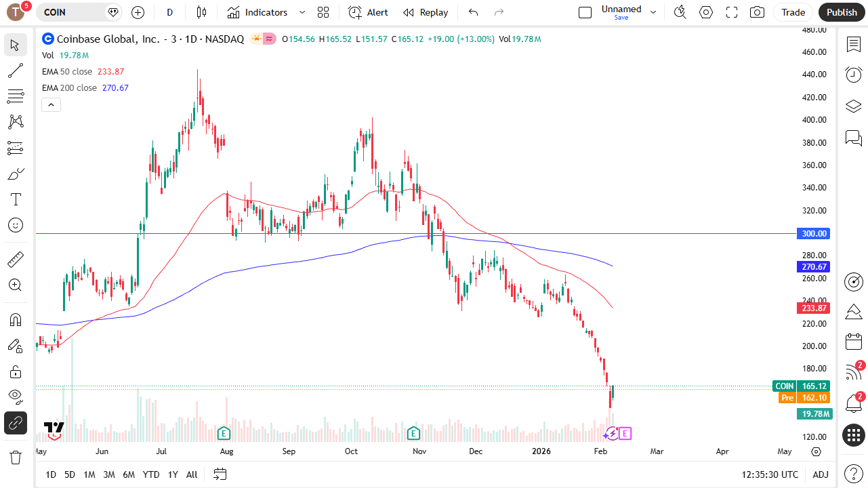Open indicator templates grid icon

323,12
